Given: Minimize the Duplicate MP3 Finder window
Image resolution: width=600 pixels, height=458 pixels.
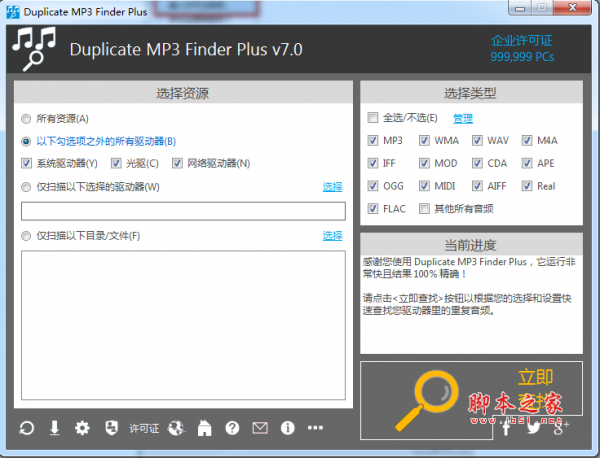Looking at the screenshot, I should click(520, 8).
